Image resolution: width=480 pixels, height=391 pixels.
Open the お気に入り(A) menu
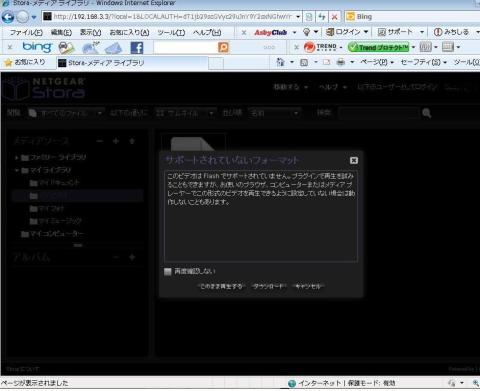click(x=129, y=32)
